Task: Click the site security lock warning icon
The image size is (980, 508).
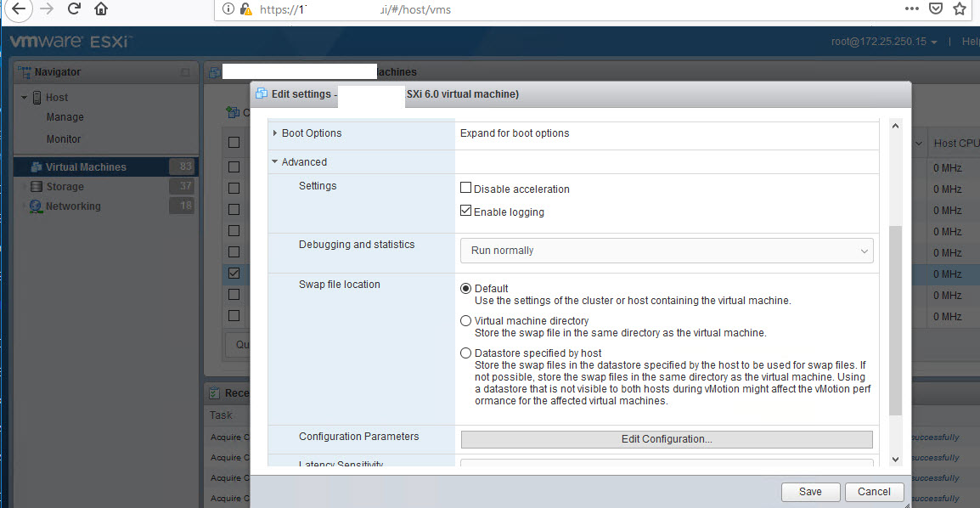Action: coord(246,9)
